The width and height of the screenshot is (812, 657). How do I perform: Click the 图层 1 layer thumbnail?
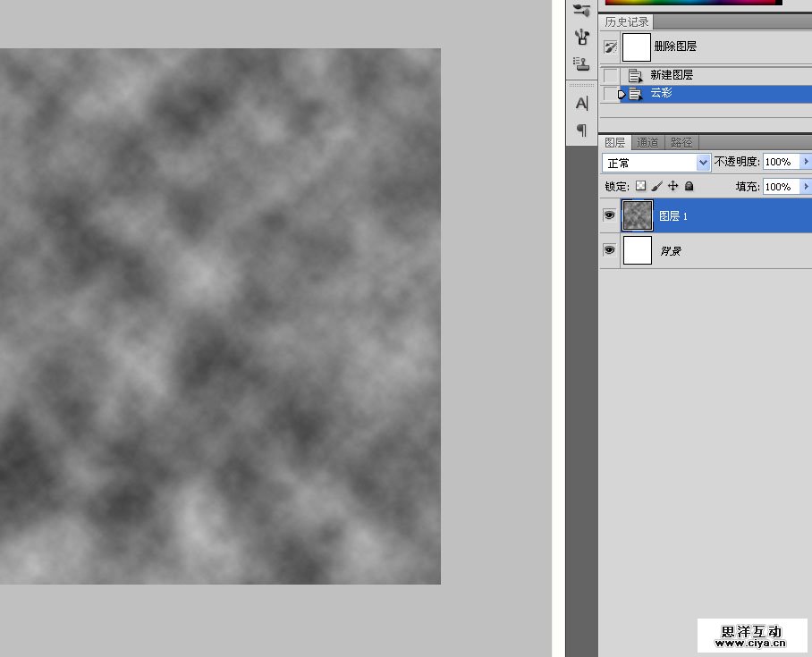pyautogui.click(x=638, y=215)
